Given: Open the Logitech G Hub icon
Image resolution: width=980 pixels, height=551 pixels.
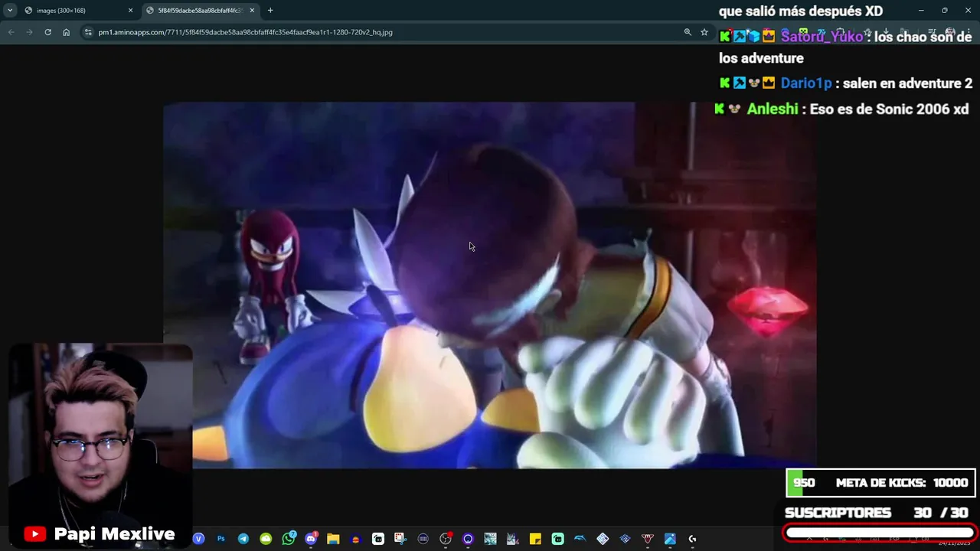Looking at the screenshot, I should click(x=692, y=539).
